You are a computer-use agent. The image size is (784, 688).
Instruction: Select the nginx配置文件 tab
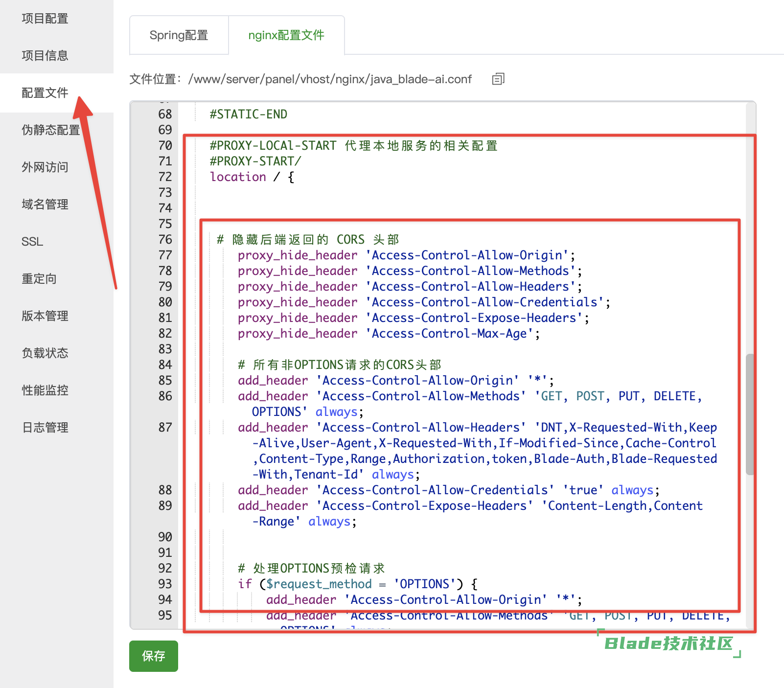point(286,35)
